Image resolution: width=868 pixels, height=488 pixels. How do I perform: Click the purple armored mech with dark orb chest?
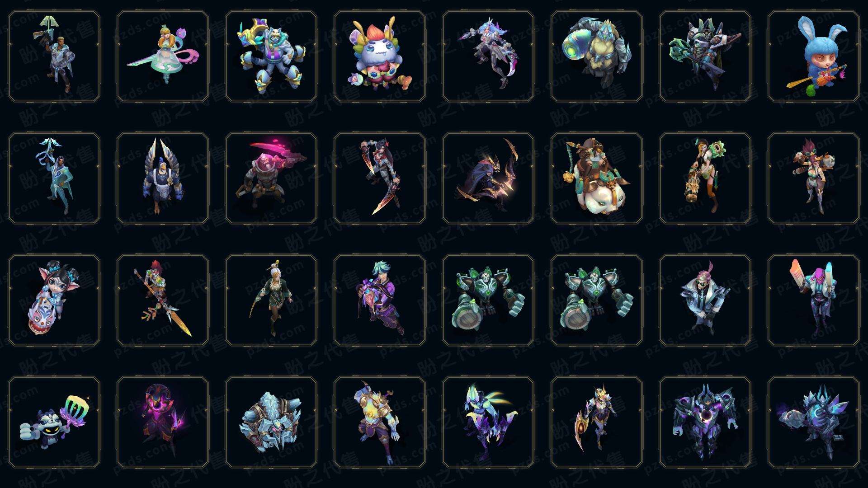[x=705, y=422]
